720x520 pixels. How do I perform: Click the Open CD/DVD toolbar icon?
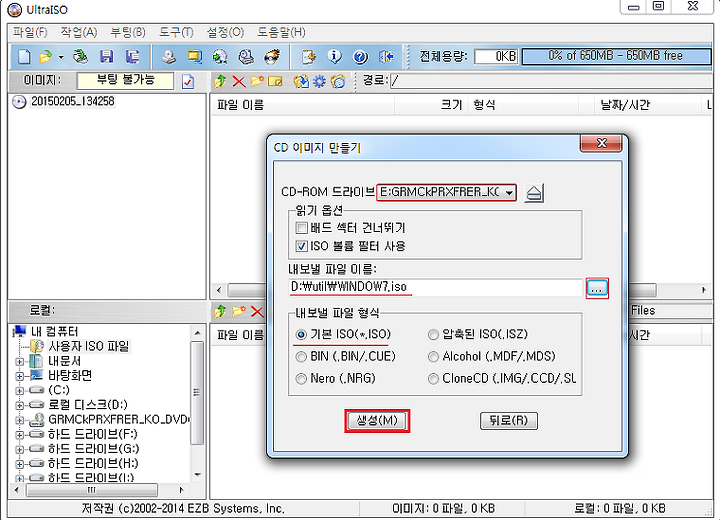coord(81,57)
